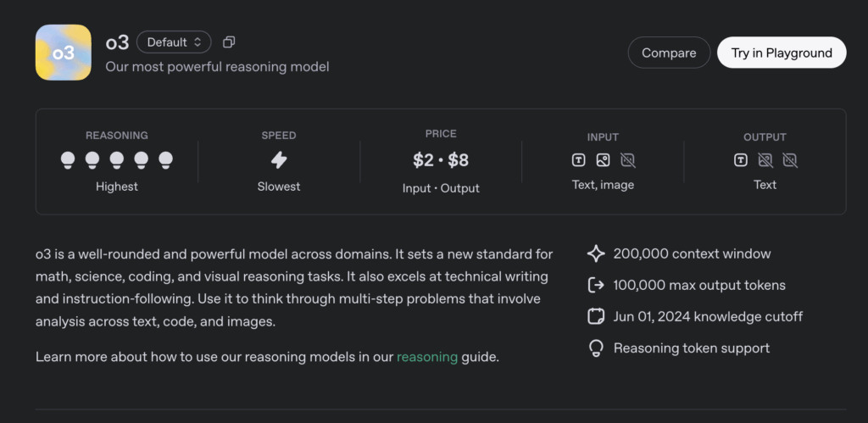Click the fourth reasoning lightbulb icon

(142, 160)
